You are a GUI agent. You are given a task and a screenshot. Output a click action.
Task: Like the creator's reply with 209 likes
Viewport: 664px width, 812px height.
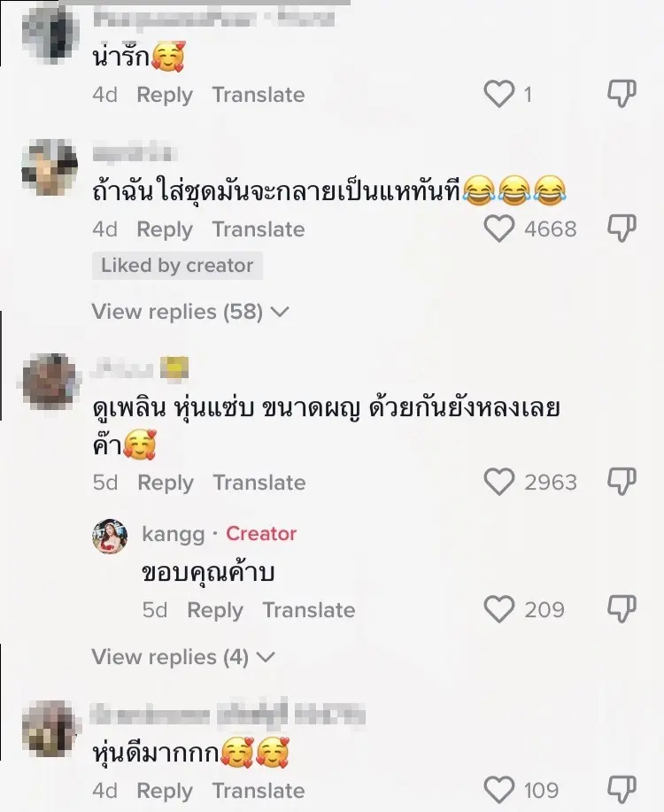[x=500, y=610]
